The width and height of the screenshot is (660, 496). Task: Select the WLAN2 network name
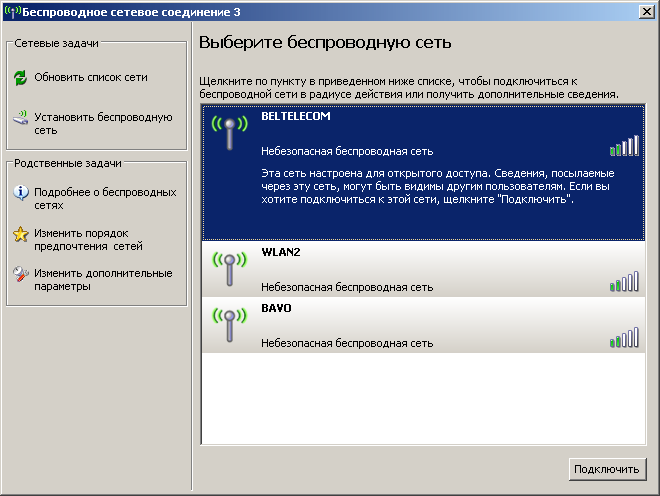coord(281,252)
